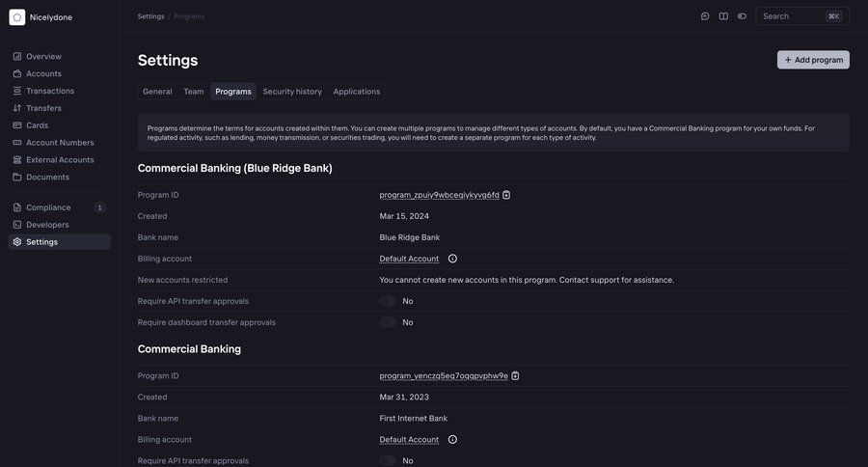Toggle the theme switch icon in header
This screenshot has height=467, width=868.
tap(742, 16)
